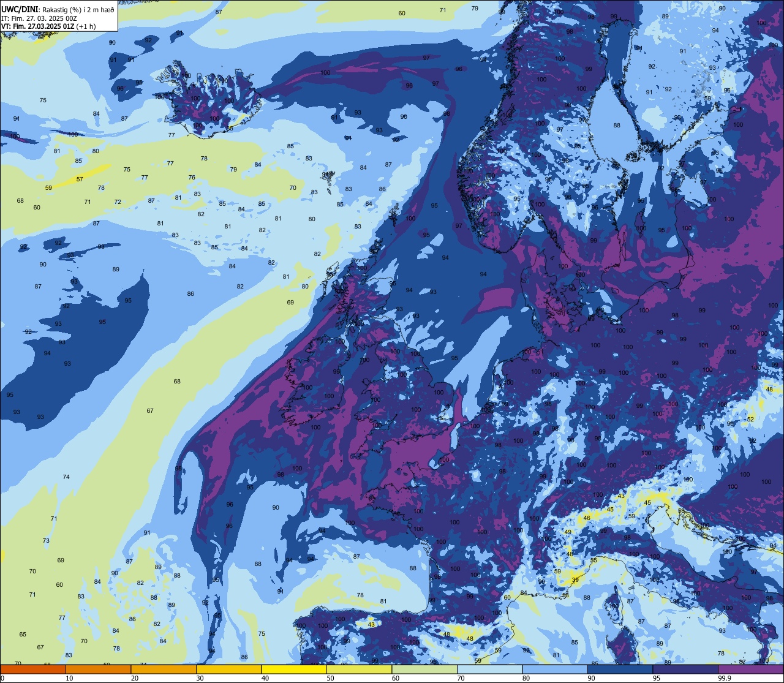The image size is (784, 683).
Task: Select the 20–30 legend color segment
Action: pyautogui.click(x=164, y=669)
